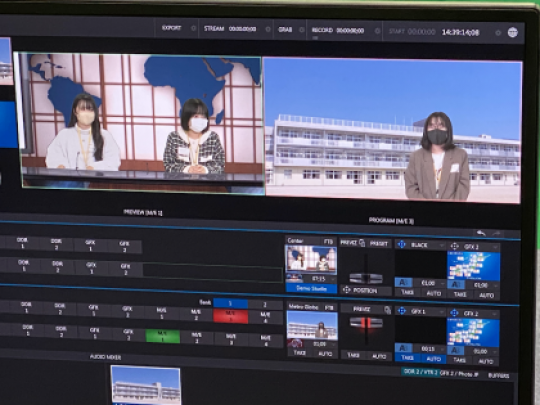Click the red-lit lower T-bar handle

tap(366, 323)
